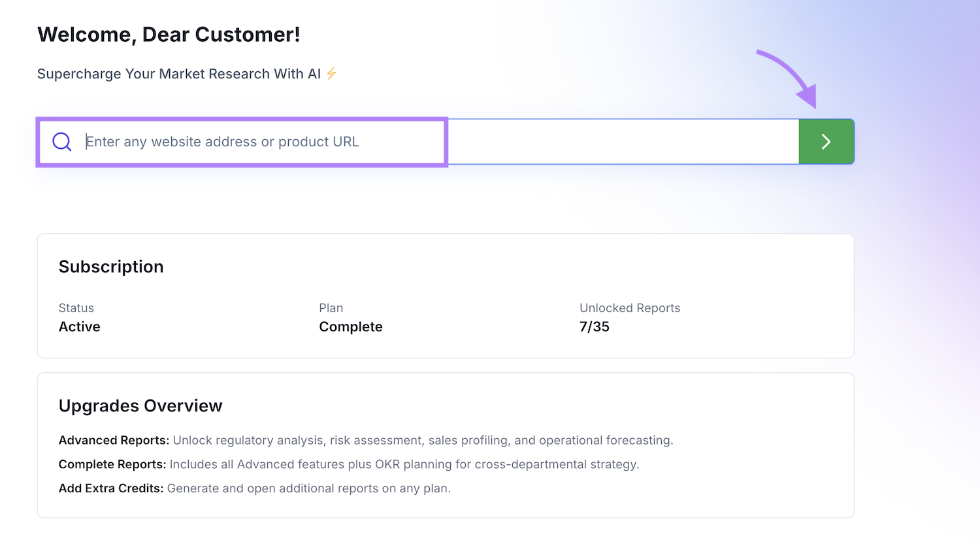Viewport: 980px width, 553px height.
Task: Select the 'Welcome, Dear Customer!' heading
Action: coord(169,35)
